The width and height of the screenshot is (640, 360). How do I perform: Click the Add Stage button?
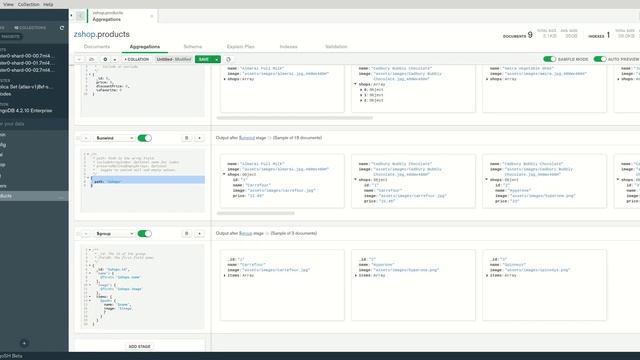(140, 347)
